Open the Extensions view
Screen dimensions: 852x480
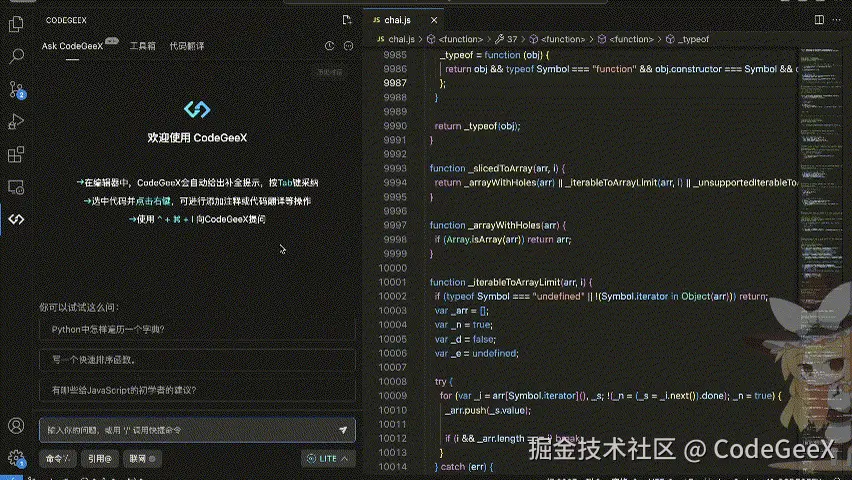16,154
